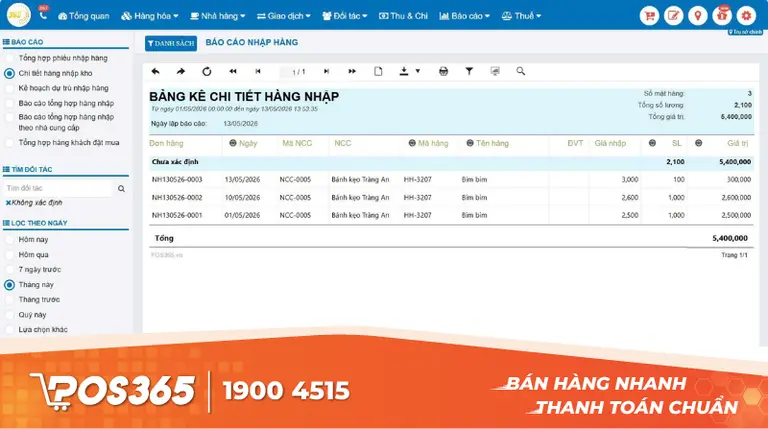Jump to last report page
The image size is (768, 429).
click(352, 72)
